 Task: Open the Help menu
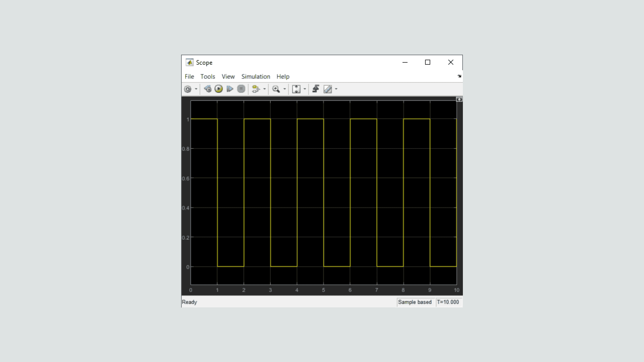pyautogui.click(x=283, y=76)
